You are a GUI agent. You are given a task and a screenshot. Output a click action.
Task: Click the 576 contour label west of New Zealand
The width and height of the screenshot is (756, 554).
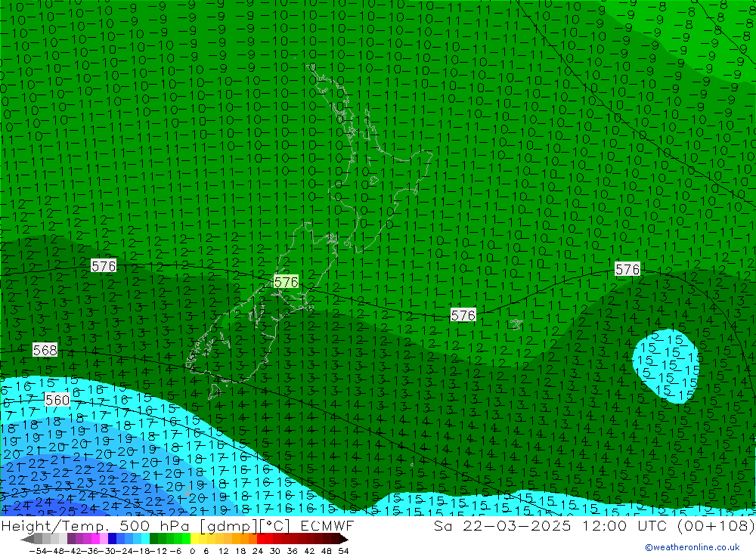click(104, 266)
